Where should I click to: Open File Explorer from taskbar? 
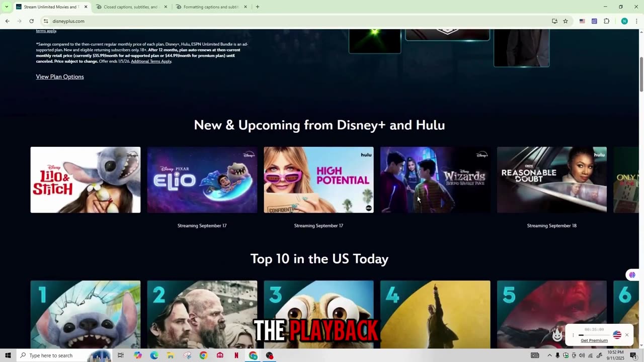[x=171, y=355]
